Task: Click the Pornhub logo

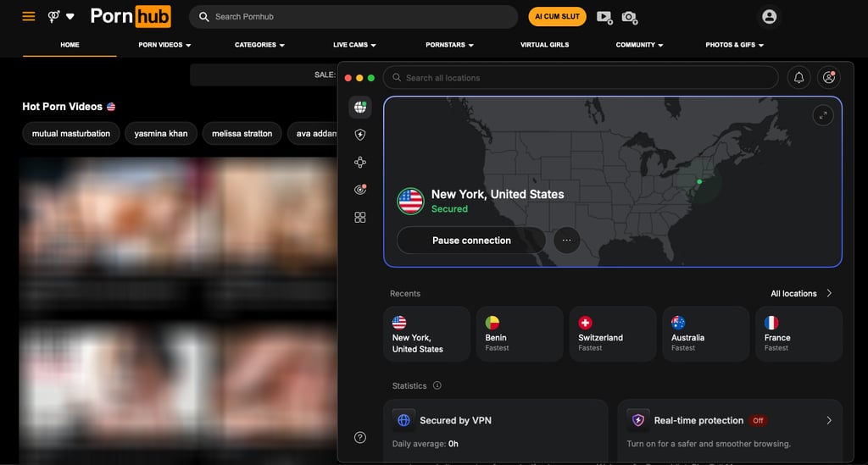Action: click(x=131, y=17)
